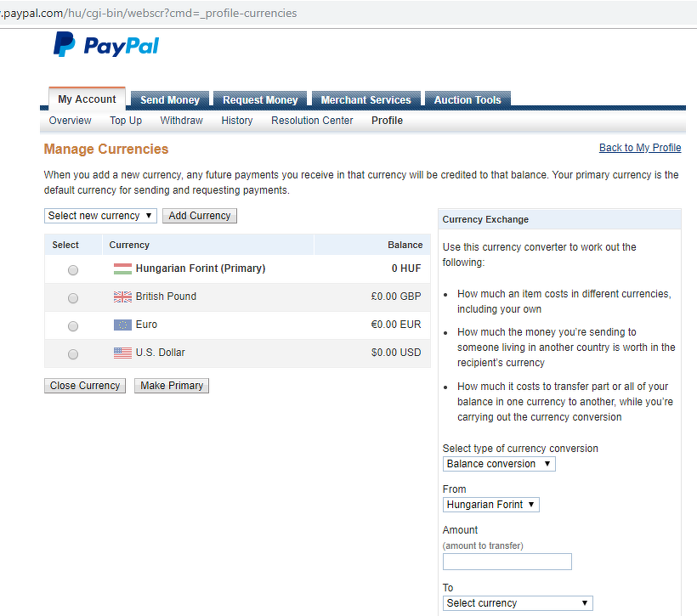The width and height of the screenshot is (697, 616).
Task: Open the Auction Tools tab
Action: (467, 100)
